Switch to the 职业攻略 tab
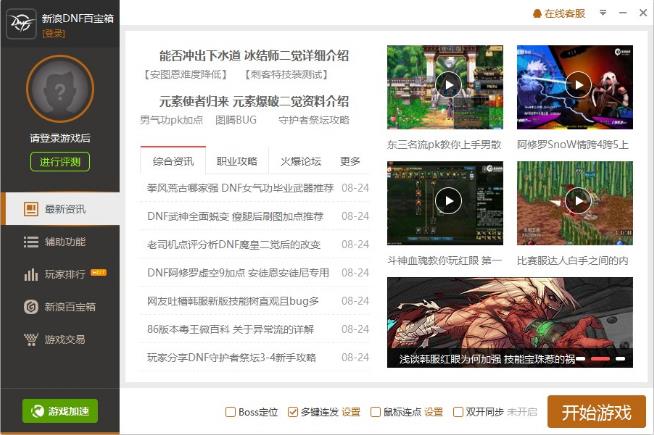 tap(237, 161)
